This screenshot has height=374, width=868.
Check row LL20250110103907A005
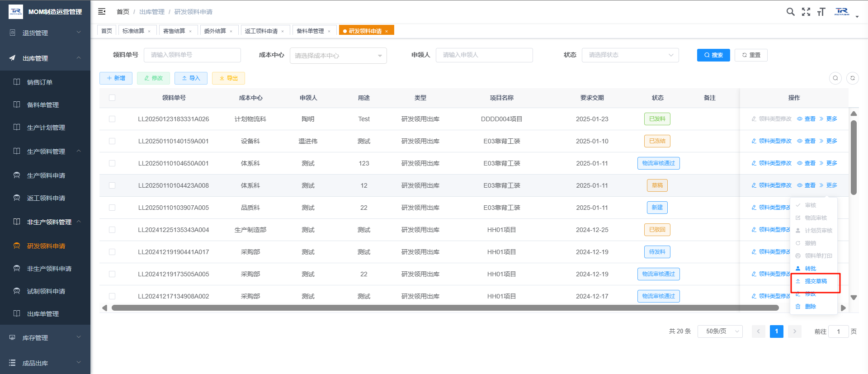112,208
